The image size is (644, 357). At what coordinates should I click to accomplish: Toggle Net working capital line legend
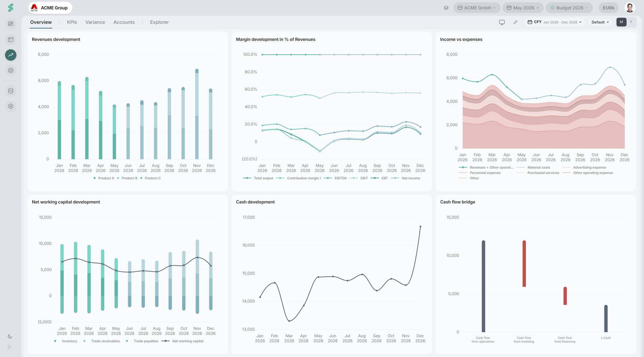(x=182, y=341)
